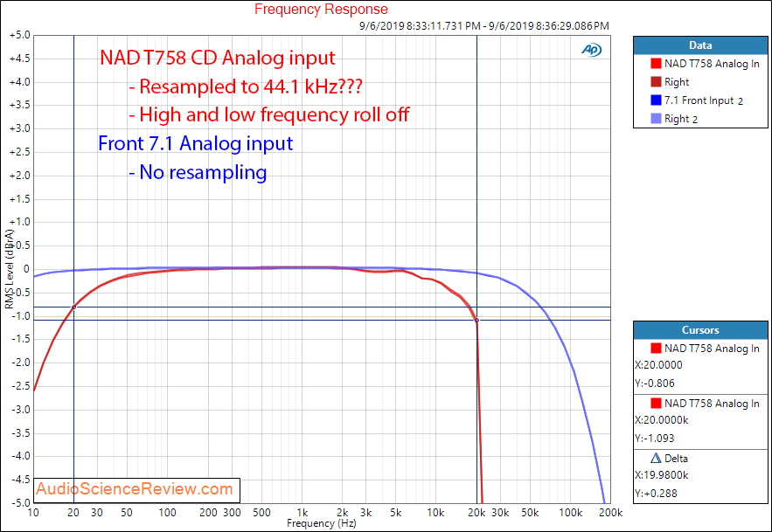Select the dark red Right swatch in Data legend
Image resolution: width=772 pixels, height=532 pixels.
(x=656, y=82)
